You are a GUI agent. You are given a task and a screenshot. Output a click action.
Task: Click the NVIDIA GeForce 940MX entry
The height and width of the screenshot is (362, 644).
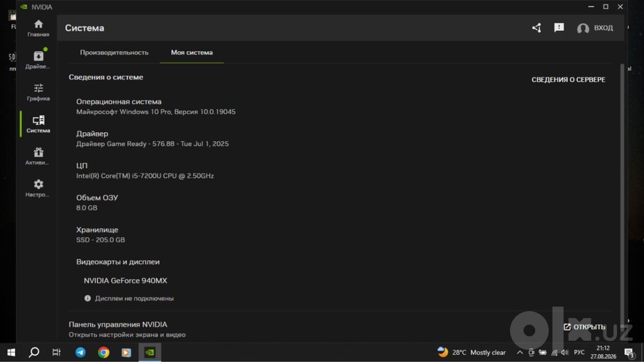[126, 281]
